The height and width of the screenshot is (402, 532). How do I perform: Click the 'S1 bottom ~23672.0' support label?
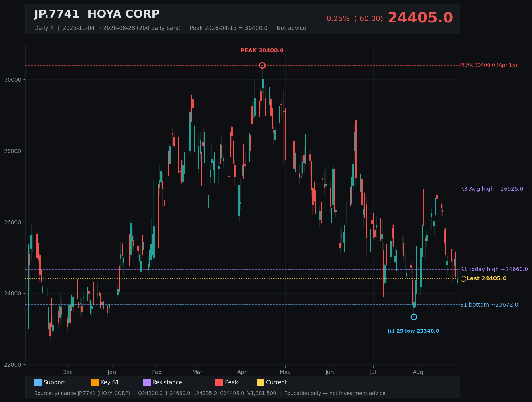click(x=489, y=305)
